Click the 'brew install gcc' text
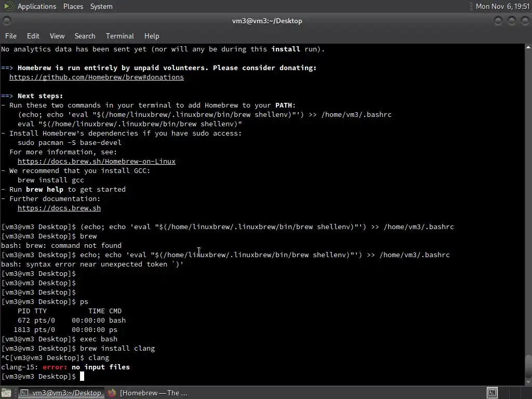The height and width of the screenshot is (399, 532). click(50, 180)
